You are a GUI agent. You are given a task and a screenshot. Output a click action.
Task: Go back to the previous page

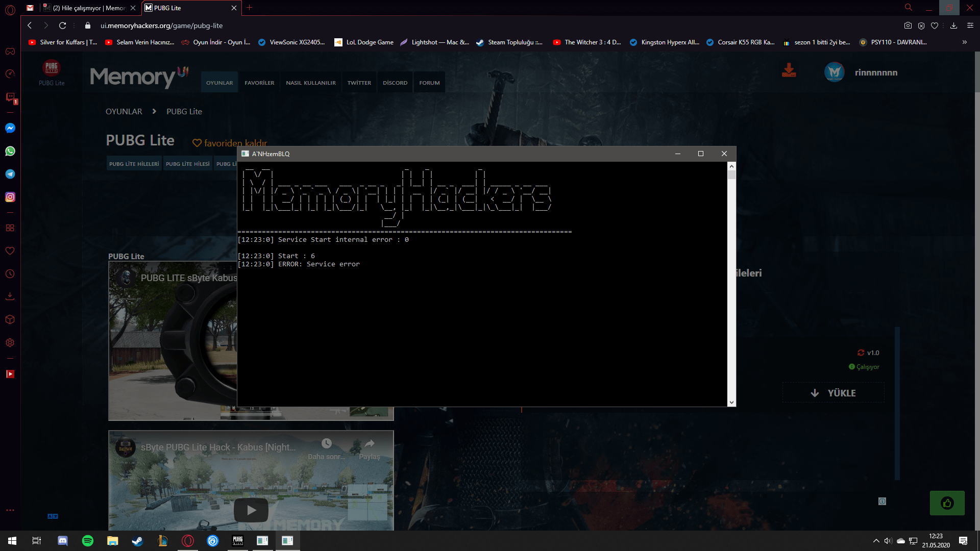point(30,26)
